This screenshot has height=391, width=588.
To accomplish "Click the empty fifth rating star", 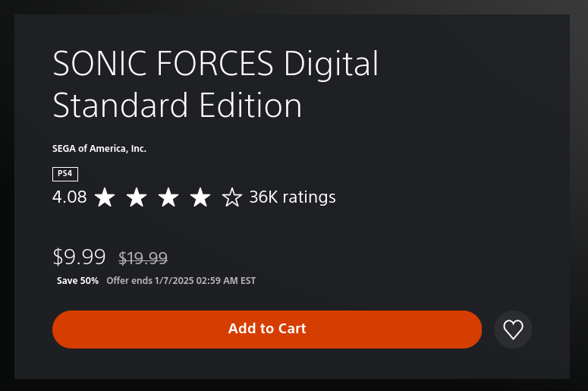I will [x=231, y=198].
